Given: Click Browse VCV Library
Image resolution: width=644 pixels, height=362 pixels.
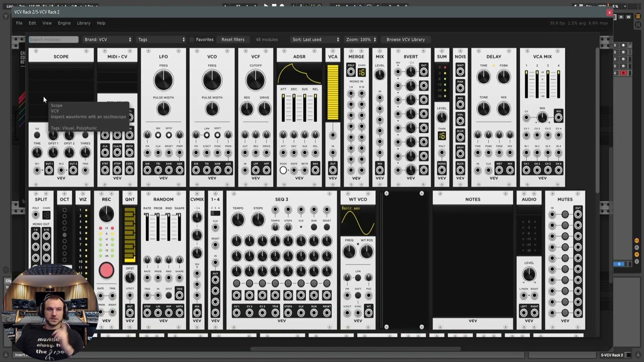Looking at the screenshot, I should click(406, 39).
